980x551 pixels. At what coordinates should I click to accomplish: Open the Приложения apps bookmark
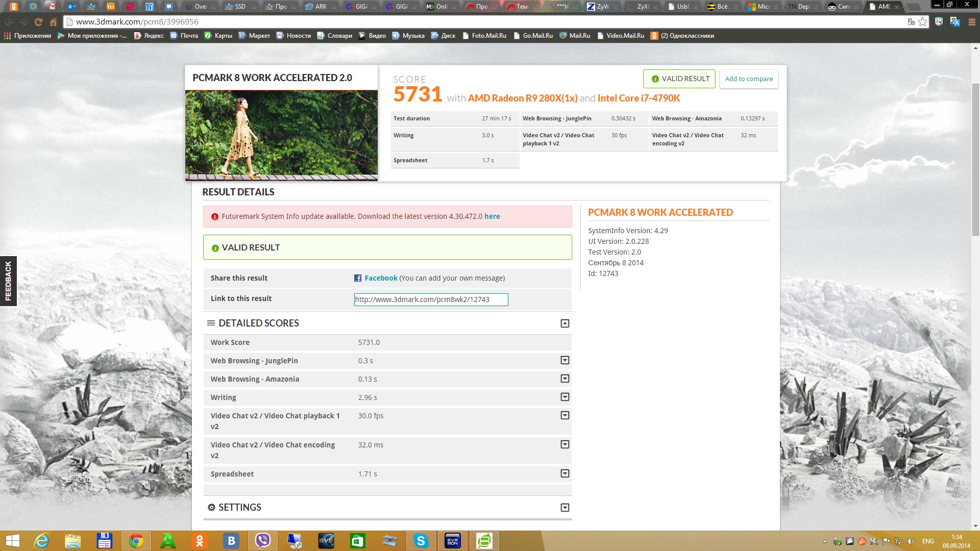[x=28, y=36]
